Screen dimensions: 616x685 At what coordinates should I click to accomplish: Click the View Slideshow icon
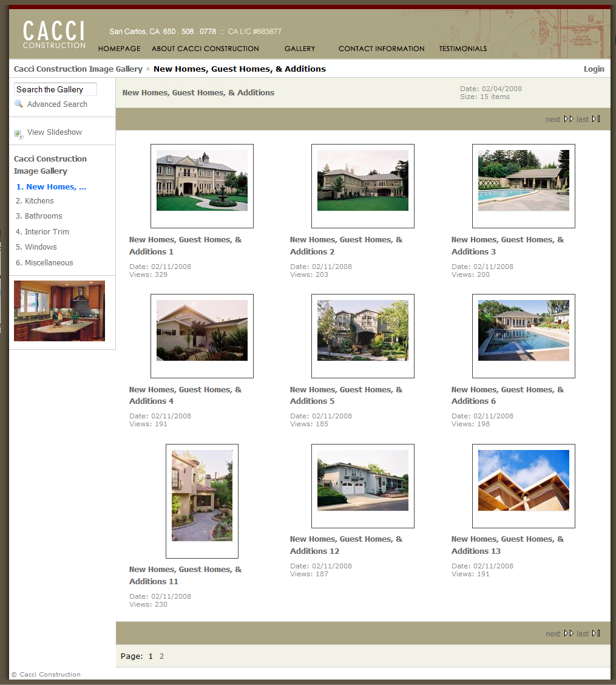(19, 134)
